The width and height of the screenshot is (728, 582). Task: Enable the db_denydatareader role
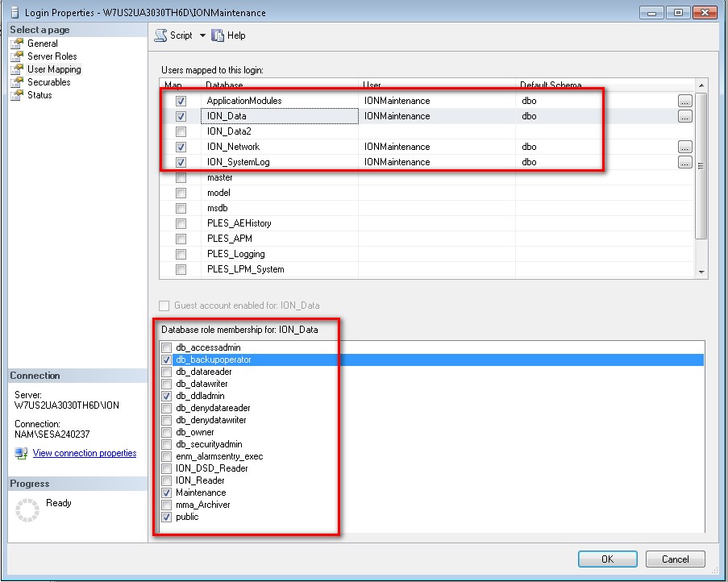click(x=166, y=408)
